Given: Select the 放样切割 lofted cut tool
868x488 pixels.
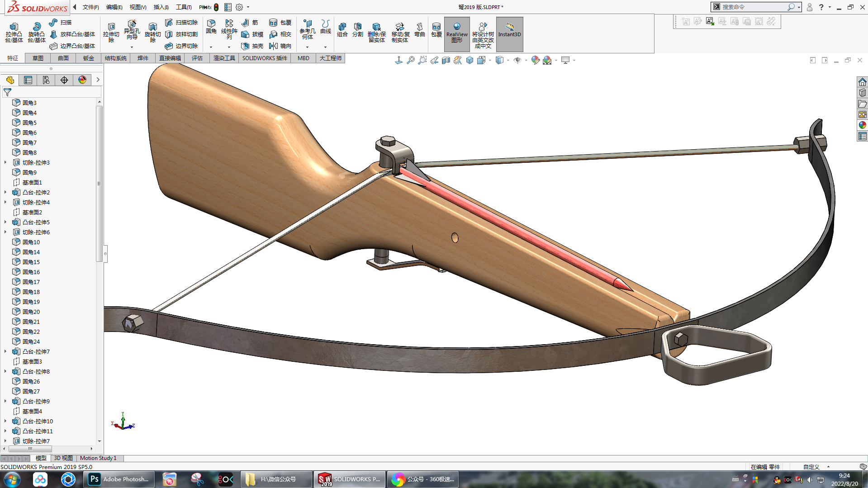Looking at the screenshot, I should pyautogui.click(x=181, y=34).
